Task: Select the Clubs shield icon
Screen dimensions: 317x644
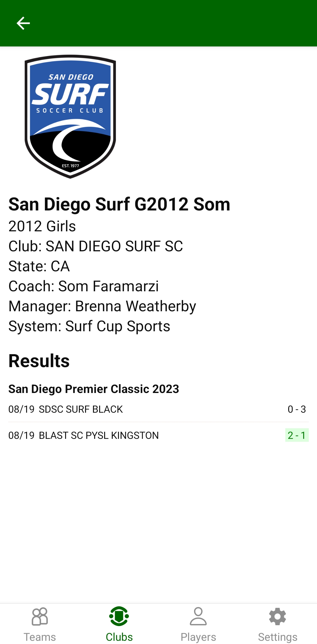Action: [x=119, y=616]
